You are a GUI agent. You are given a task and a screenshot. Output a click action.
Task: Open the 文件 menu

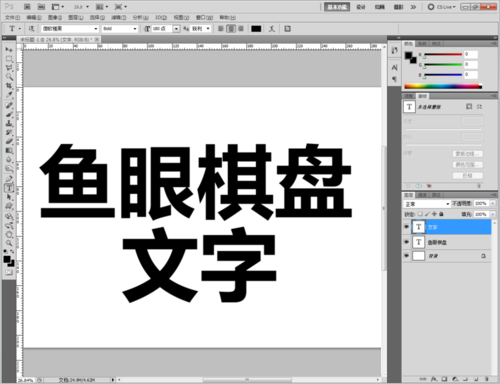pyautogui.click(x=12, y=17)
